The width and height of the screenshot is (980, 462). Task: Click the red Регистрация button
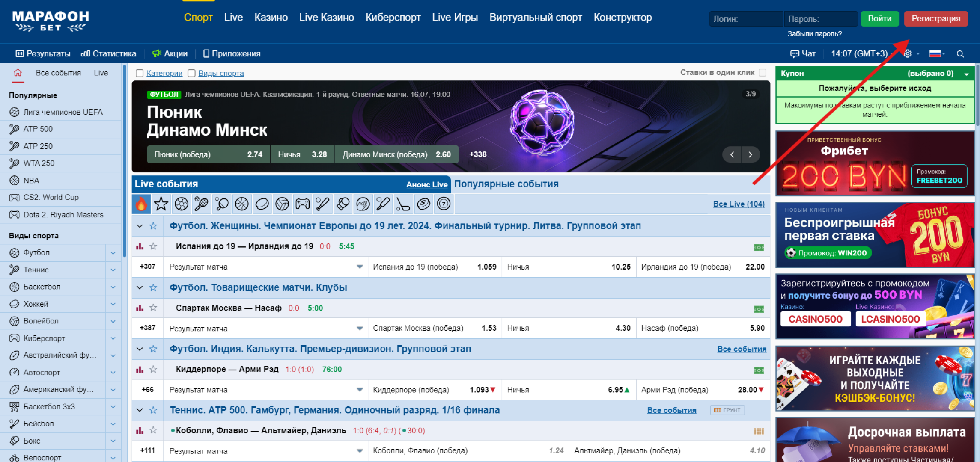click(x=936, y=19)
